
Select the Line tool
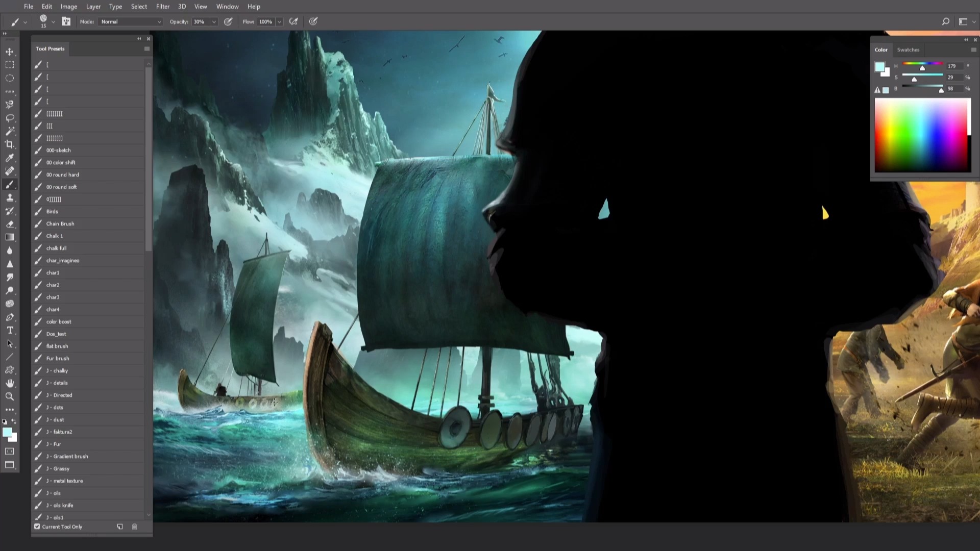(10, 357)
